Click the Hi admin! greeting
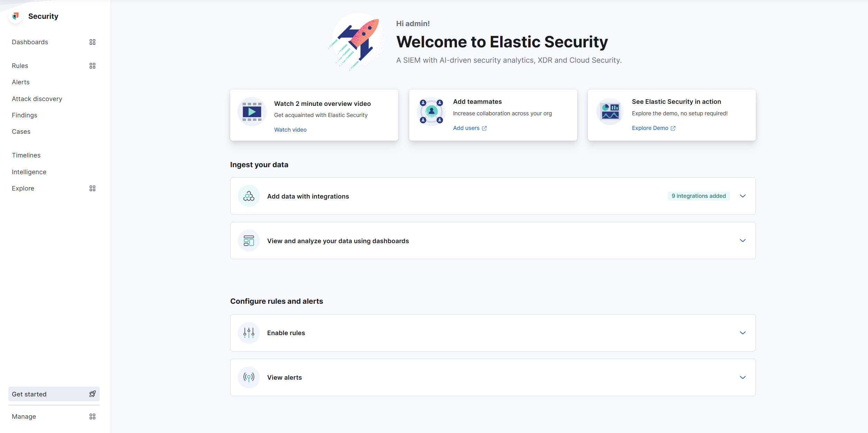Viewport: 868px width, 433px height. click(x=413, y=23)
